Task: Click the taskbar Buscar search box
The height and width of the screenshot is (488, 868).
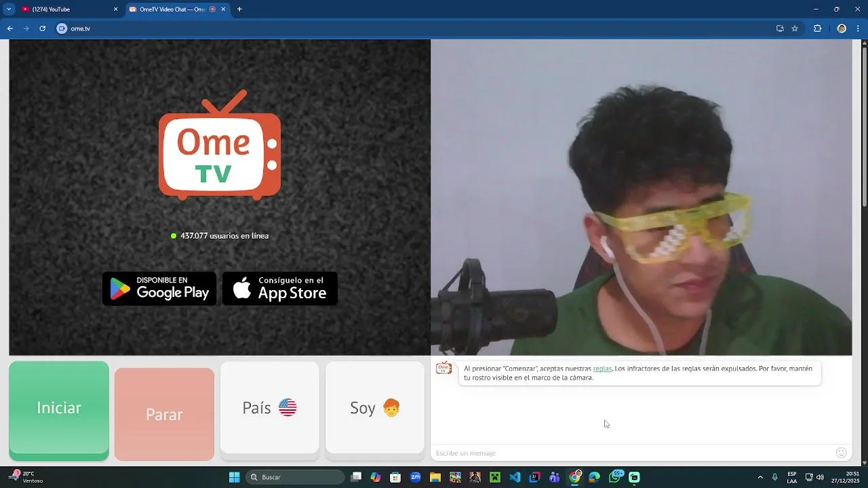Action: 294,477
